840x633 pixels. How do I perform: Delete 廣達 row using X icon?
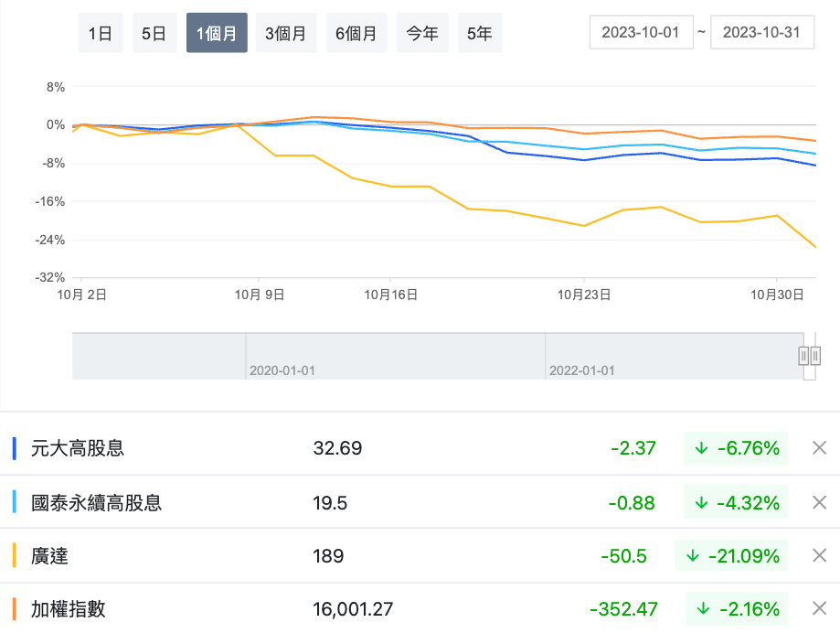coord(819,555)
